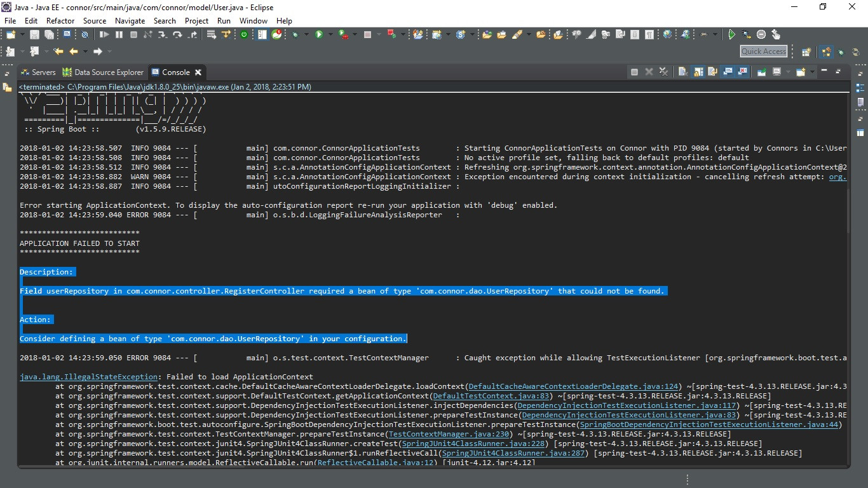Open the Run configurations dropdown arrow
868x488 pixels.
(330, 34)
